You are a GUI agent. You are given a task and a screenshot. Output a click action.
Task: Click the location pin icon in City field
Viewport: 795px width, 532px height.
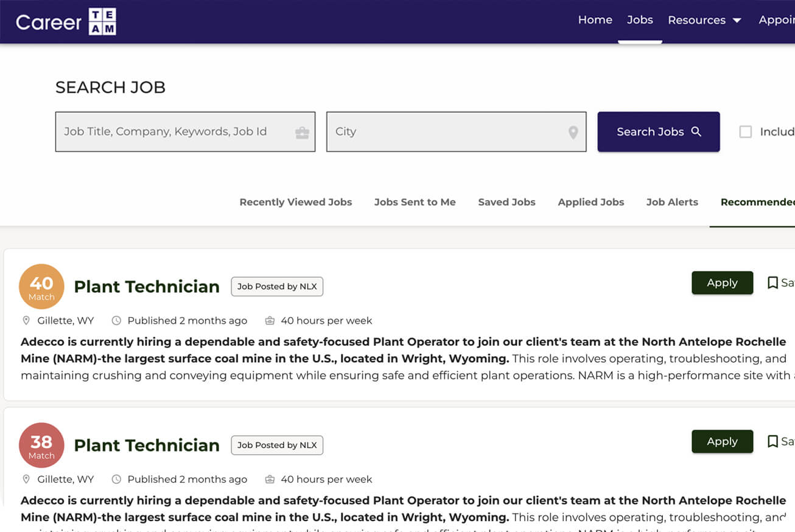[x=573, y=132]
